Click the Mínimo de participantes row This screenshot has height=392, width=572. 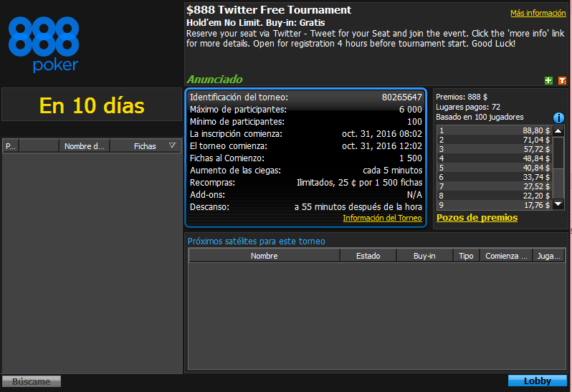pyautogui.click(x=305, y=121)
